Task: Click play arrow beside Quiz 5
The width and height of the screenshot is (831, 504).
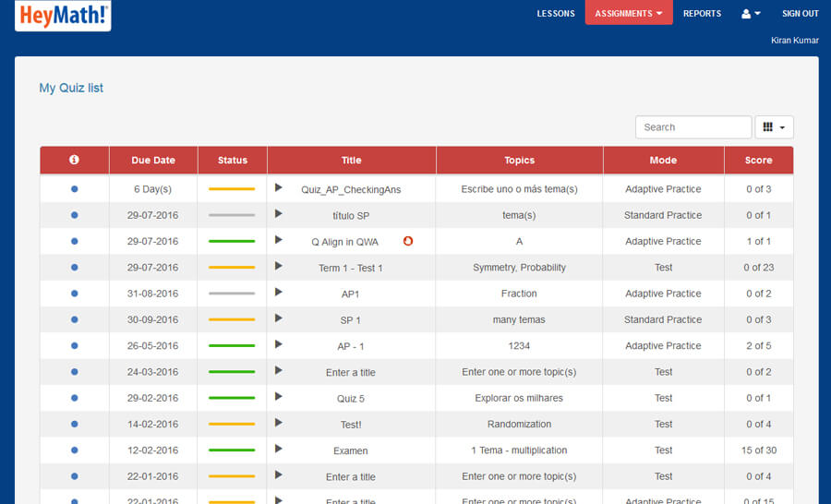Action: pyautogui.click(x=279, y=398)
